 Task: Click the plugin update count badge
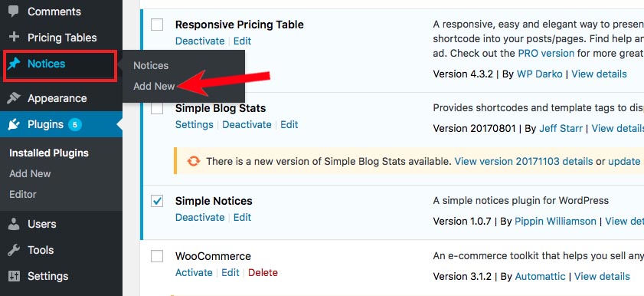[x=75, y=124]
